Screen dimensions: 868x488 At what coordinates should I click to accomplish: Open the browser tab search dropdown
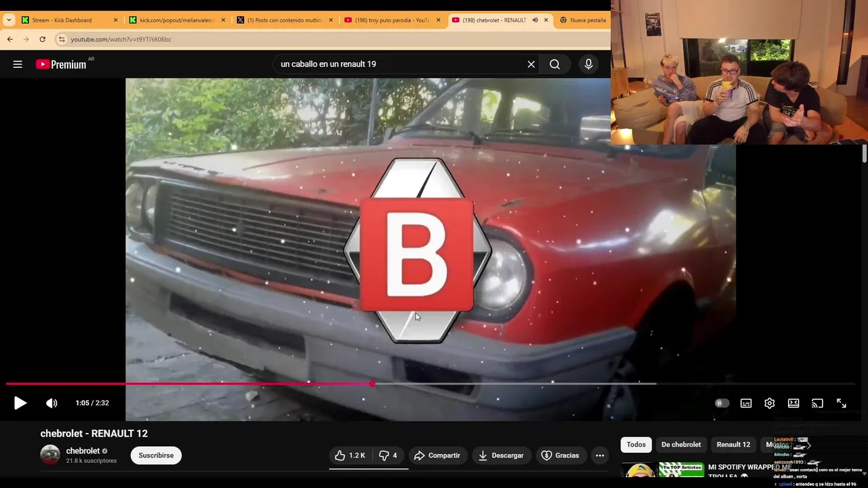9,20
